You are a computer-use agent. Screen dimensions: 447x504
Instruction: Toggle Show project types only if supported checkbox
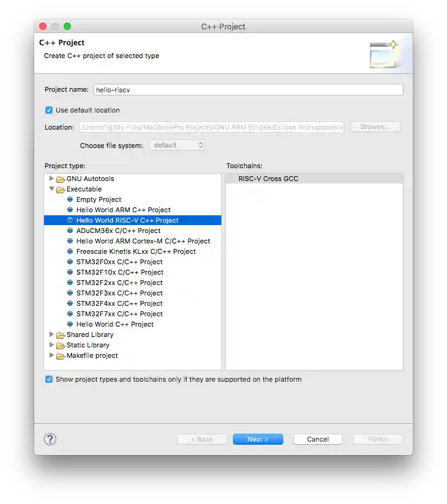pyautogui.click(x=49, y=379)
